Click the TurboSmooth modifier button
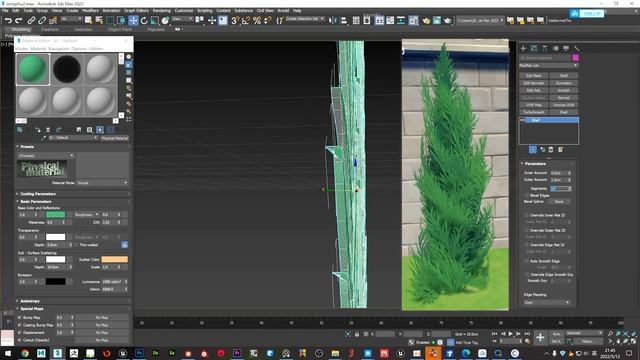Viewport: 640px width, 360px height. pyautogui.click(x=533, y=112)
